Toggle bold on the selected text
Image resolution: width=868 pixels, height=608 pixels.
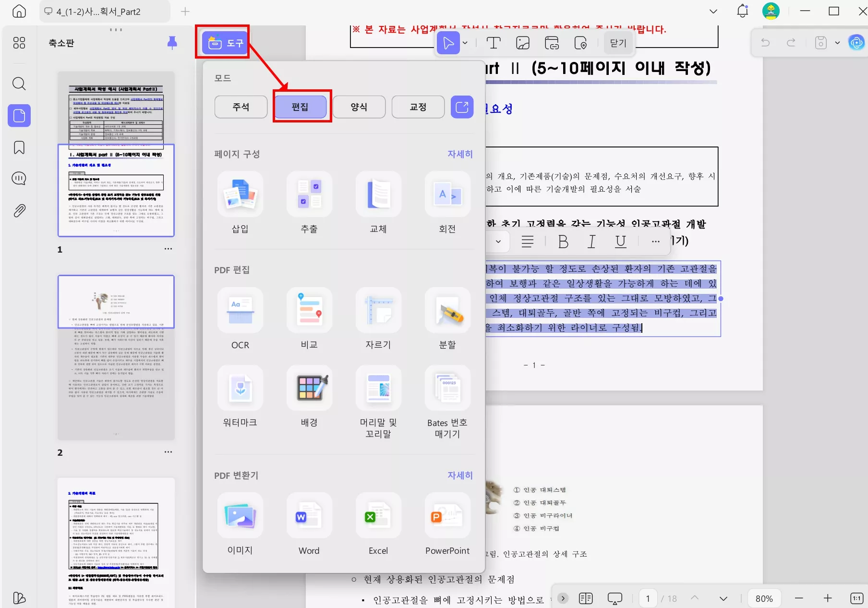tap(562, 242)
